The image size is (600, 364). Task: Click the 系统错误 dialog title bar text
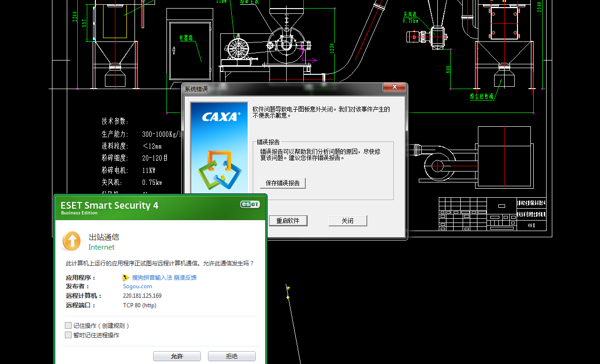[196, 89]
